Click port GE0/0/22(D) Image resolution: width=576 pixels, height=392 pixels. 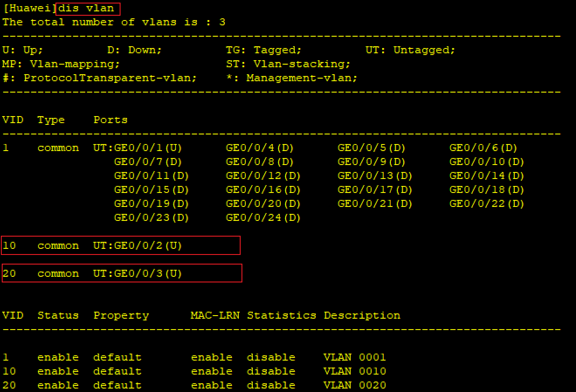(487, 204)
